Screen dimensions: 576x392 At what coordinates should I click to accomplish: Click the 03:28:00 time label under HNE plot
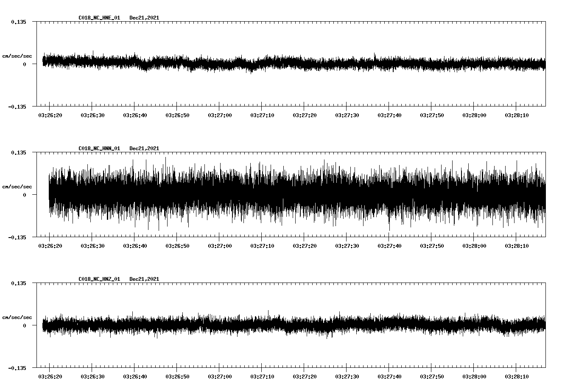474,115
